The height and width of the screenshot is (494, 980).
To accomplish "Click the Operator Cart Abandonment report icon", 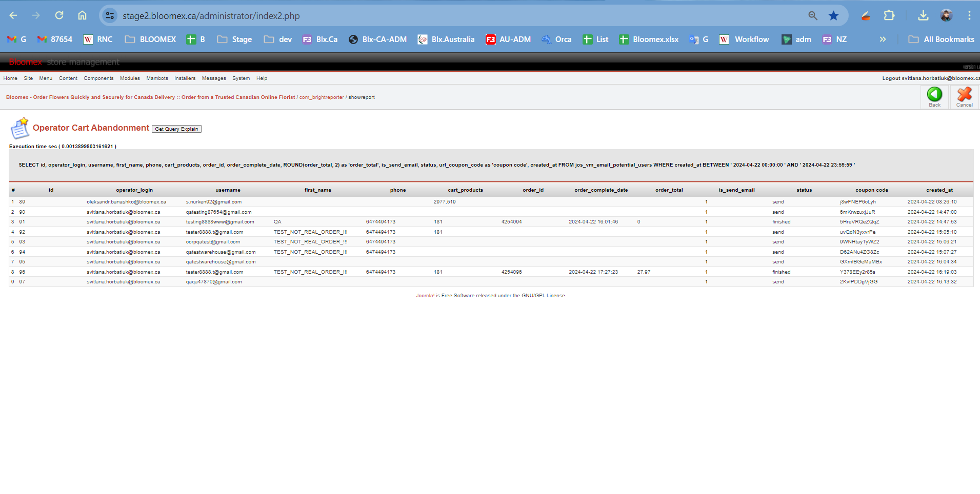I will 19,128.
